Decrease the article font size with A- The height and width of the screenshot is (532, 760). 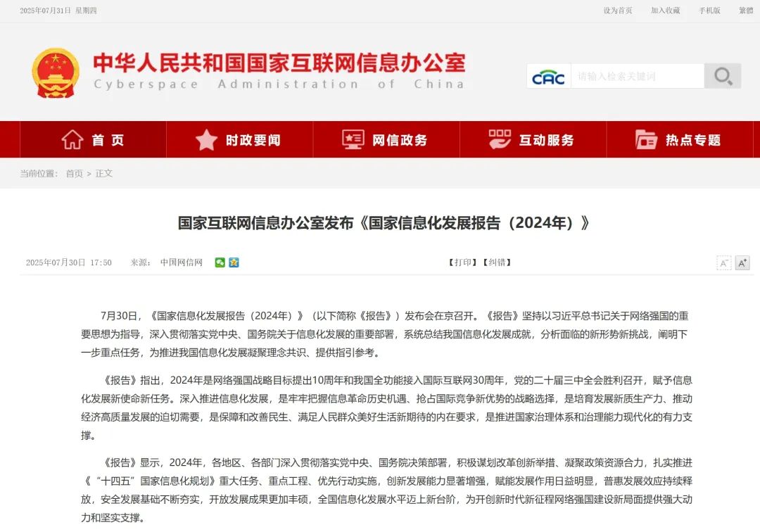click(x=723, y=262)
